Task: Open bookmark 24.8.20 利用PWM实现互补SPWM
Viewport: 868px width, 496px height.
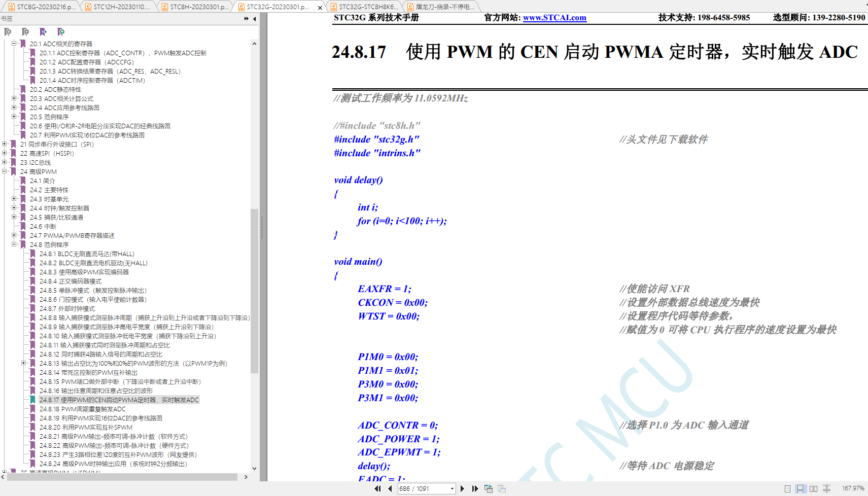Action: coord(86,427)
